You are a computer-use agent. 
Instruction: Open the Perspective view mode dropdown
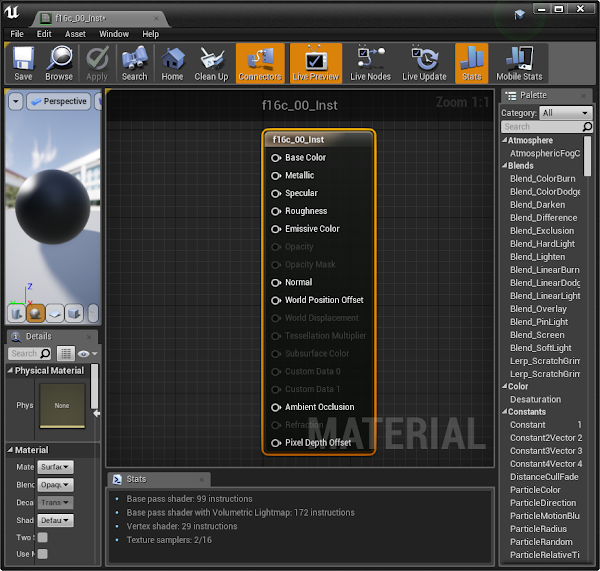click(59, 101)
